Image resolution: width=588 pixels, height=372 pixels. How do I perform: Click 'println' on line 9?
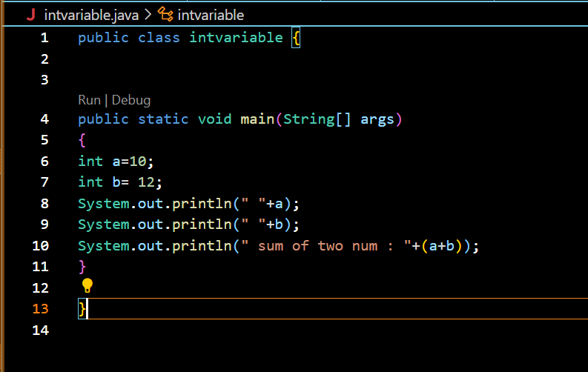[x=202, y=225]
